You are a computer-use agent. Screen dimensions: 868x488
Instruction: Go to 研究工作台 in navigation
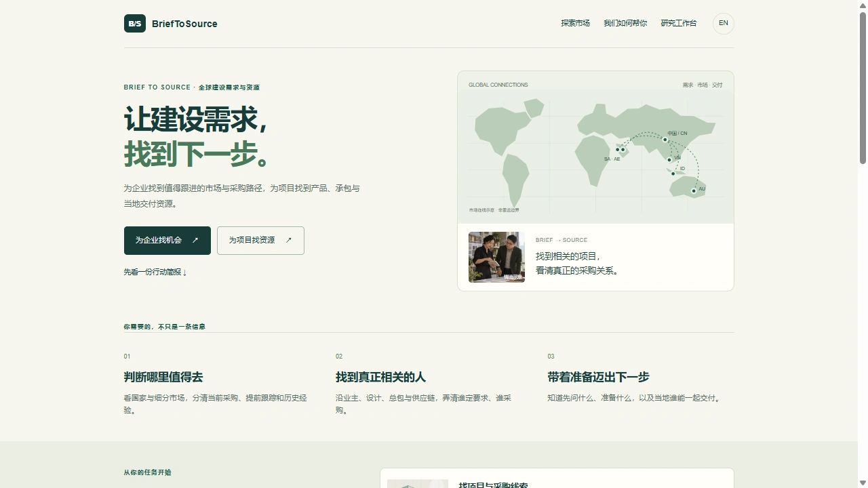pyautogui.click(x=679, y=23)
